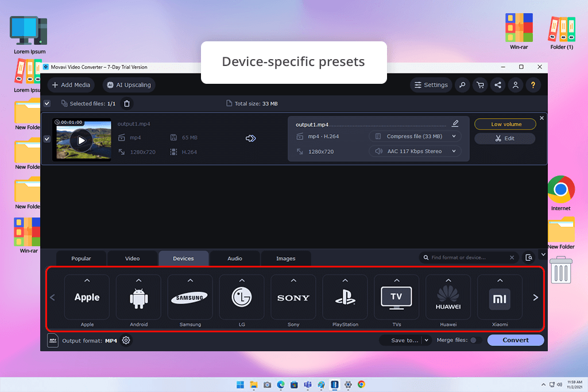Open the Samsung device presets
Screen dimensions: 588x392
(190, 297)
